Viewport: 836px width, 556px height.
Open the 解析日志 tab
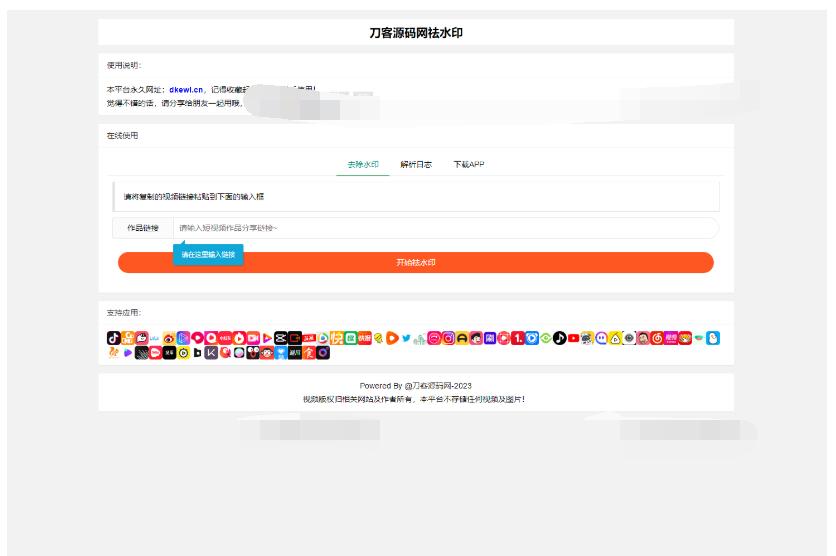coord(416,164)
